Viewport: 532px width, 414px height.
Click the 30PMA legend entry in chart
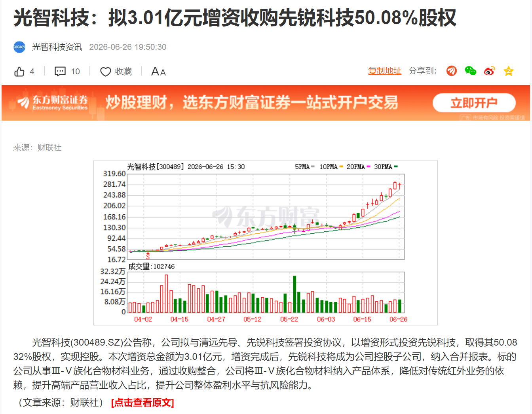386,167
